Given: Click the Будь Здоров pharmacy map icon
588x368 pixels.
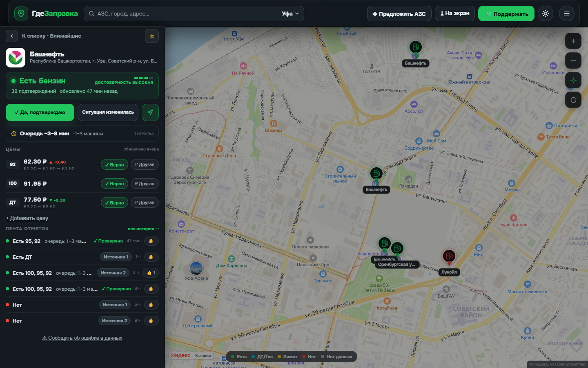Looking at the screenshot, I should 514,218.
